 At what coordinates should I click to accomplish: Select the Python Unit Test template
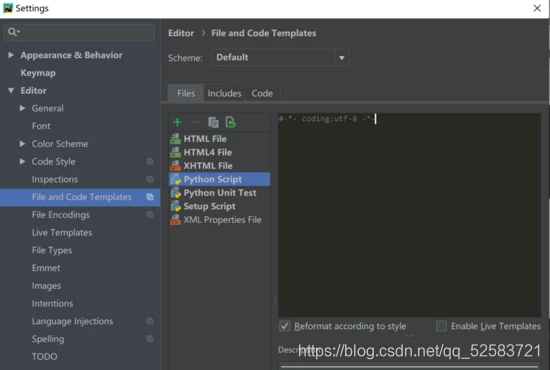(220, 193)
